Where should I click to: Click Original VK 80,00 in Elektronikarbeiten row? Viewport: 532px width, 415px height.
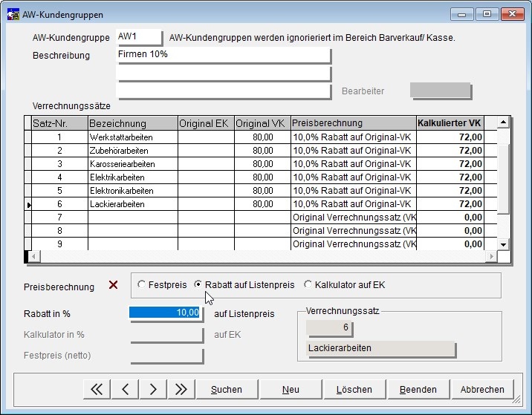pos(262,191)
